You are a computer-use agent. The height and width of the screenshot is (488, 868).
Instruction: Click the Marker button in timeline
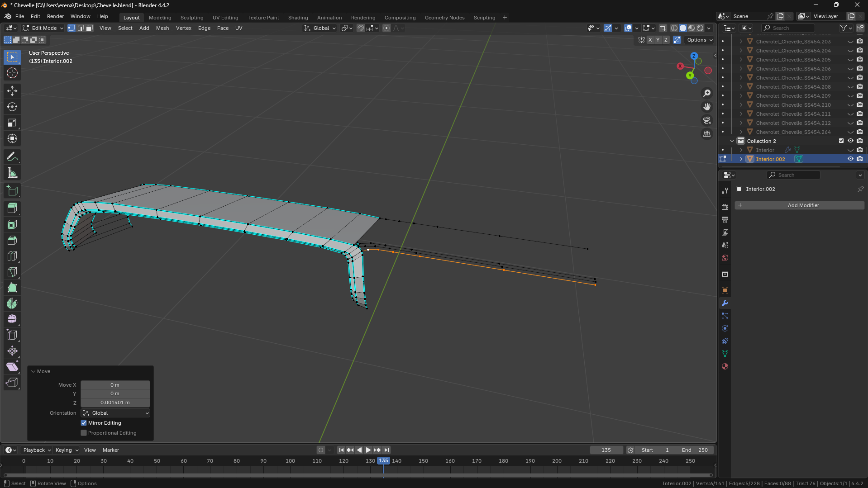[111, 450]
